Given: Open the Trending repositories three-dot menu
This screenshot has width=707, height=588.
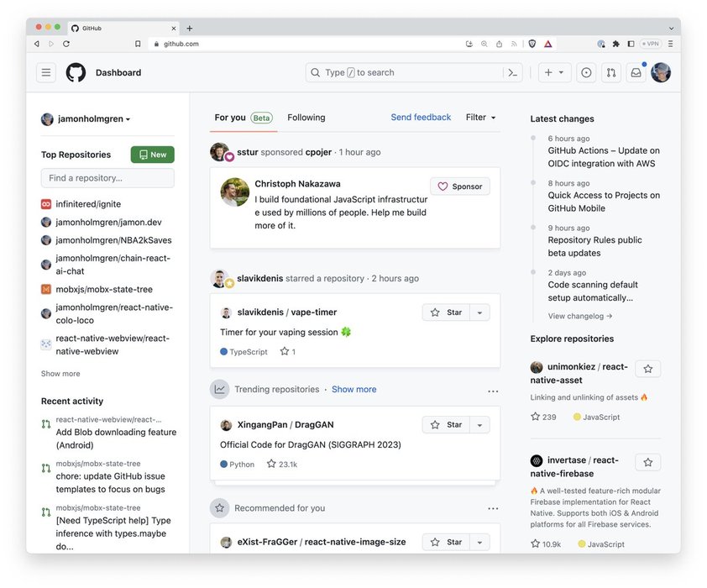Looking at the screenshot, I should pyautogui.click(x=493, y=391).
